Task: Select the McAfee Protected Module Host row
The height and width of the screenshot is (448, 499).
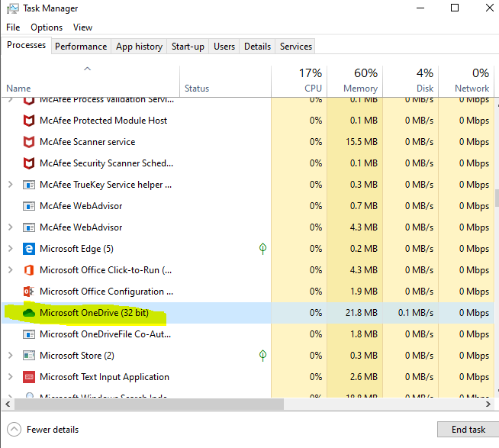Action: point(247,121)
